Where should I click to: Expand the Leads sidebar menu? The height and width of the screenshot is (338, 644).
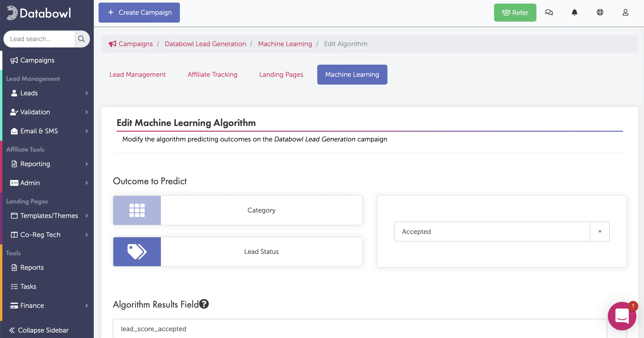coord(47,93)
